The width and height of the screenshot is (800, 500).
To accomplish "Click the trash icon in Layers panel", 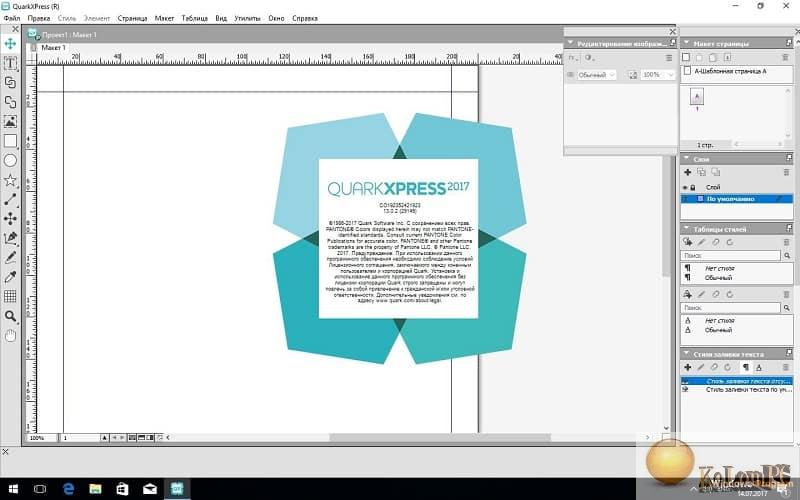I will [786, 172].
